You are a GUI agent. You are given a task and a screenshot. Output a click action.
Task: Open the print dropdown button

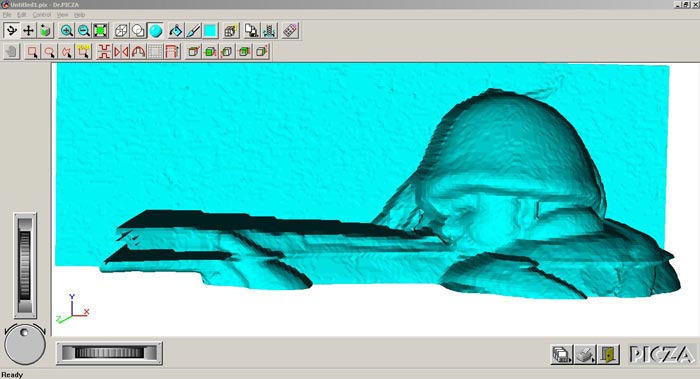[585, 354]
